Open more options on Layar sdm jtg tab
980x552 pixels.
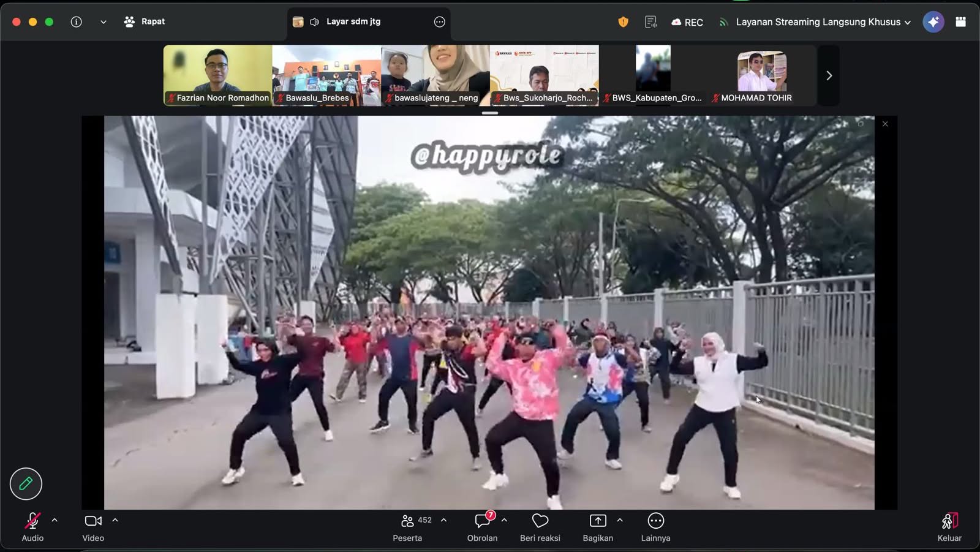[439, 22]
